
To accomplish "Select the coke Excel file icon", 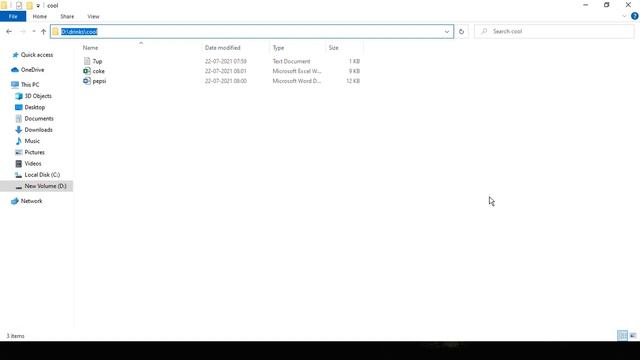I will pyautogui.click(x=87, y=71).
